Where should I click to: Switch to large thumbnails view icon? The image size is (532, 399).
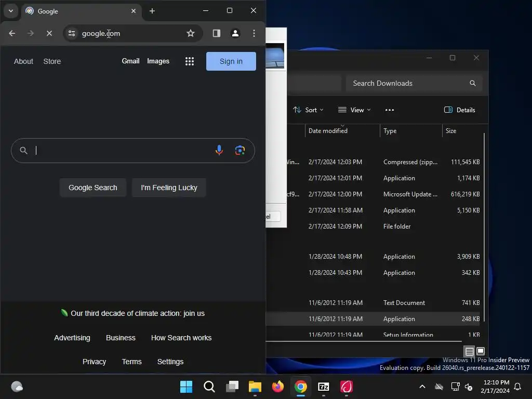click(481, 351)
